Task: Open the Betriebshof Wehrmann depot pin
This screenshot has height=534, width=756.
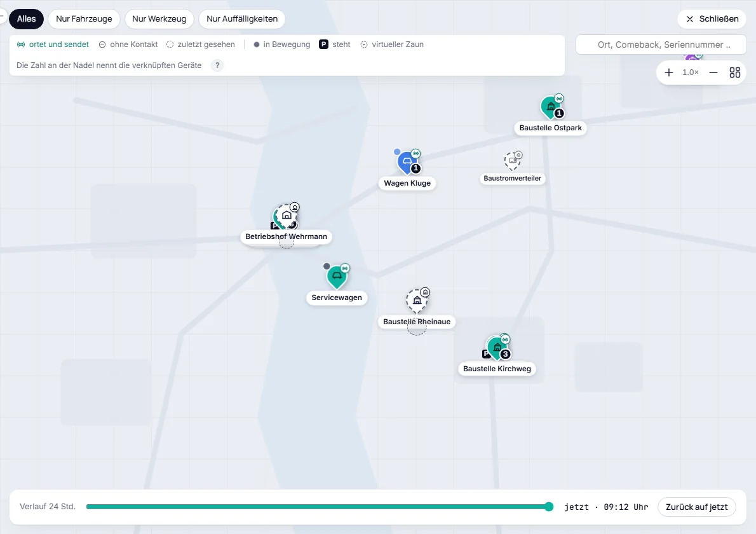Action: point(287,216)
